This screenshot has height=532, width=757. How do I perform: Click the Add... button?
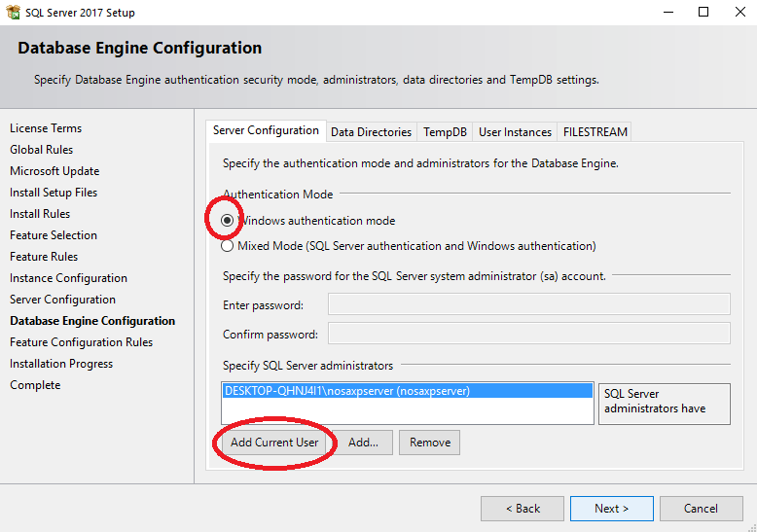[x=363, y=443]
